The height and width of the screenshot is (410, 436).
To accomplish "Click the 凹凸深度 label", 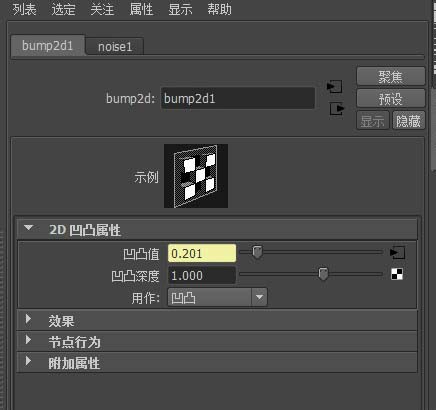I will 135,276.
